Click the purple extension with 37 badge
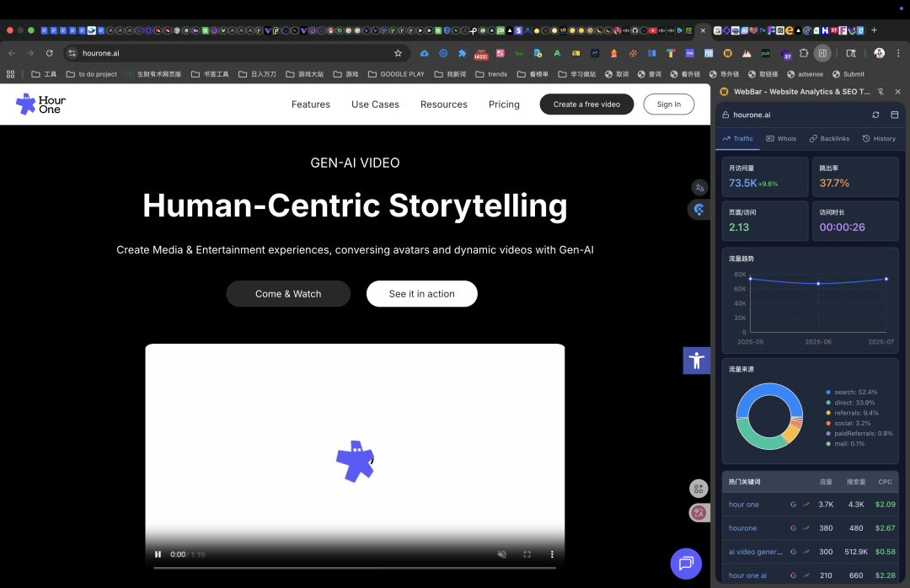The height and width of the screenshot is (588, 910). 786,54
